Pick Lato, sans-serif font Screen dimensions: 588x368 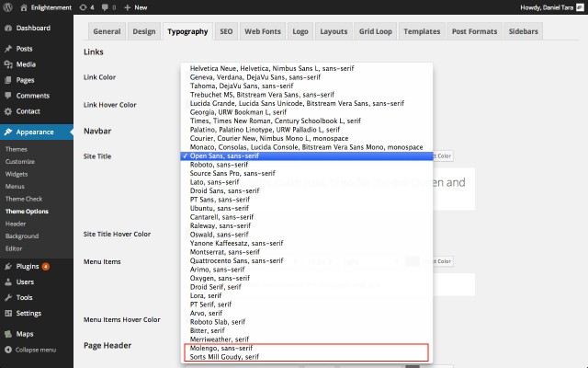coord(307,182)
